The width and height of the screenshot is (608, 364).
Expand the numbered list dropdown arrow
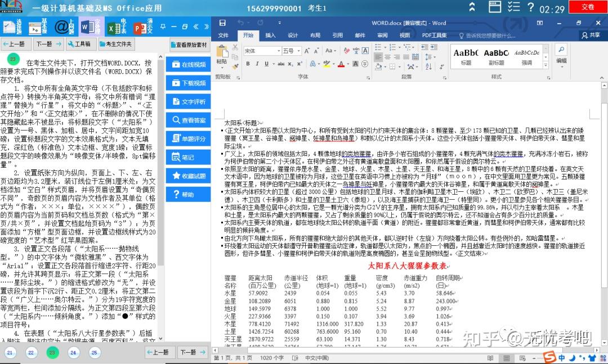pos(399,47)
